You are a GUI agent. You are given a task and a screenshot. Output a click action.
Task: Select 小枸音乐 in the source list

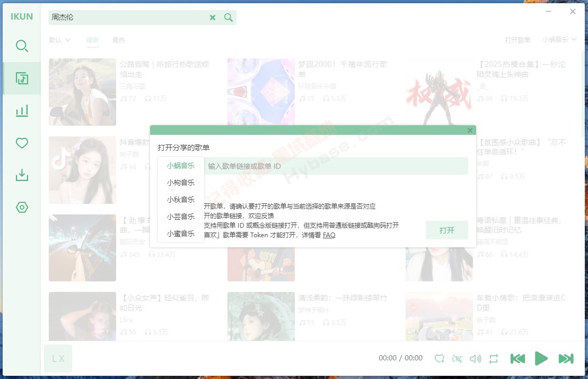tap(181, 183)
